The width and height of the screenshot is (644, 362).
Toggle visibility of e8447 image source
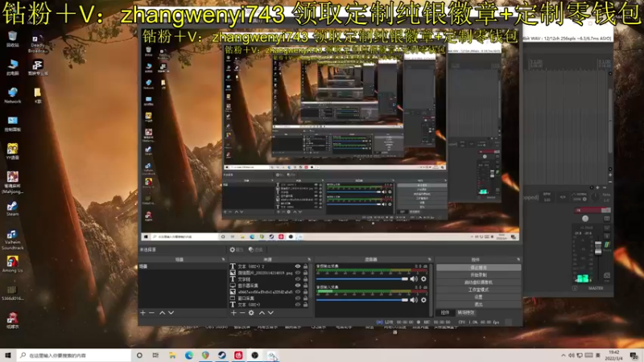298,292
